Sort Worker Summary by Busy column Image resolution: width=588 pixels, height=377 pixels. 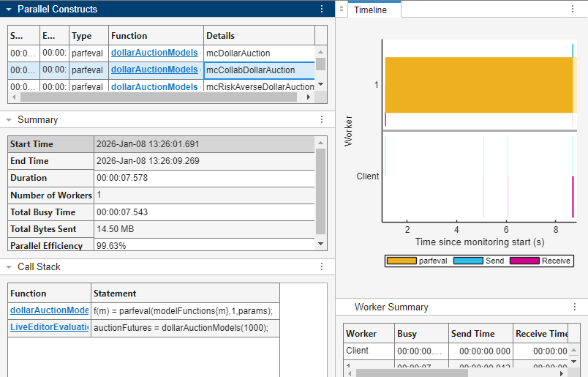pos(421,333)
